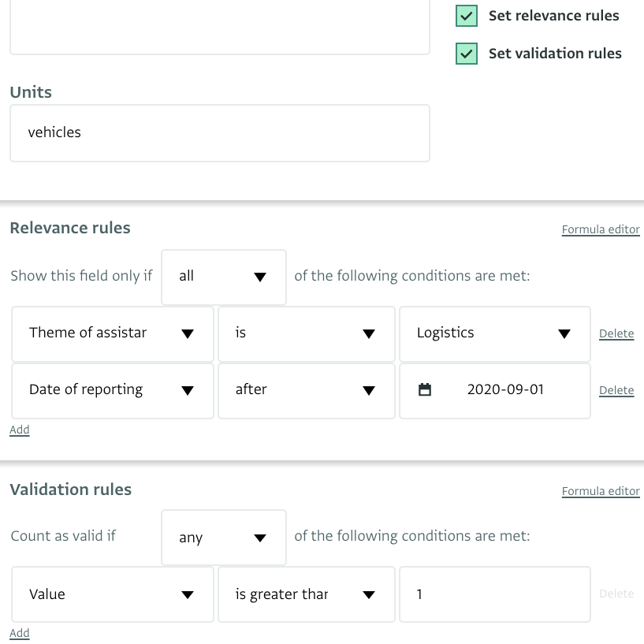Screen dimensions: 644x644
Task: Delete the Theme of assistar condition
Action: [616, 333]
